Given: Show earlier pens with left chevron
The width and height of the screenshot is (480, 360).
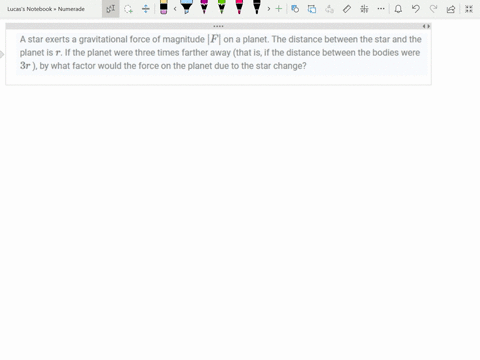Looking at the screenshot, I should [175, 9].
